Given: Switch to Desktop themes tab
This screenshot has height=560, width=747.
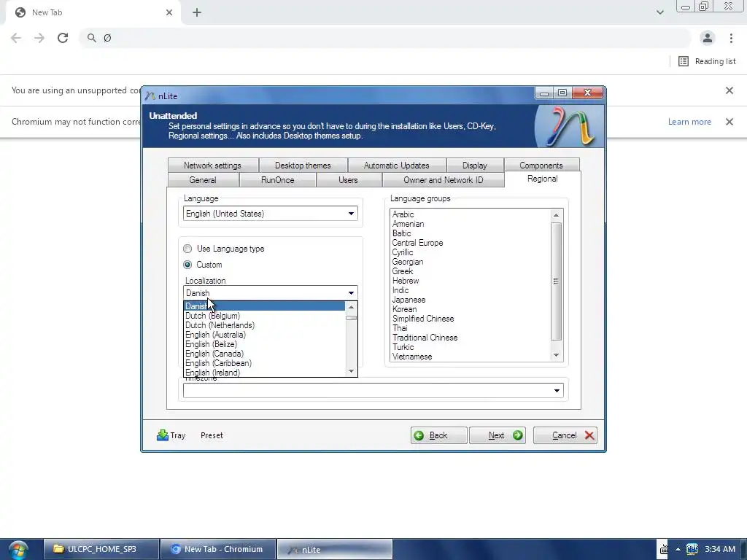Looking at the screenshot, I should 303,166.
